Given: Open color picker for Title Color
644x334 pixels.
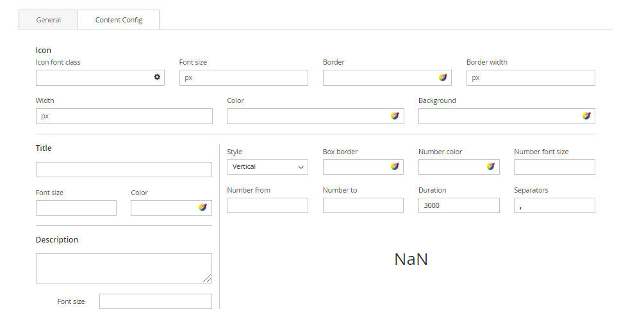Looking at the screenshot, I should pos(202,207).
